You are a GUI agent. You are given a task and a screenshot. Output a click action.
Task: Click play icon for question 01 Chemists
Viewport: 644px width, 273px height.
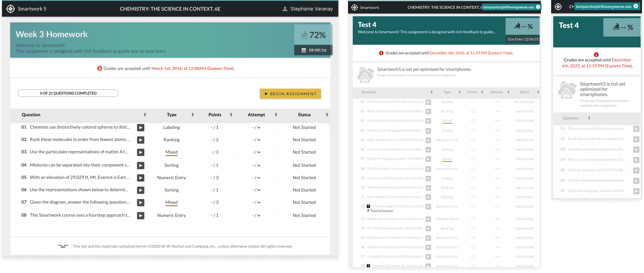tap(141, 128)
